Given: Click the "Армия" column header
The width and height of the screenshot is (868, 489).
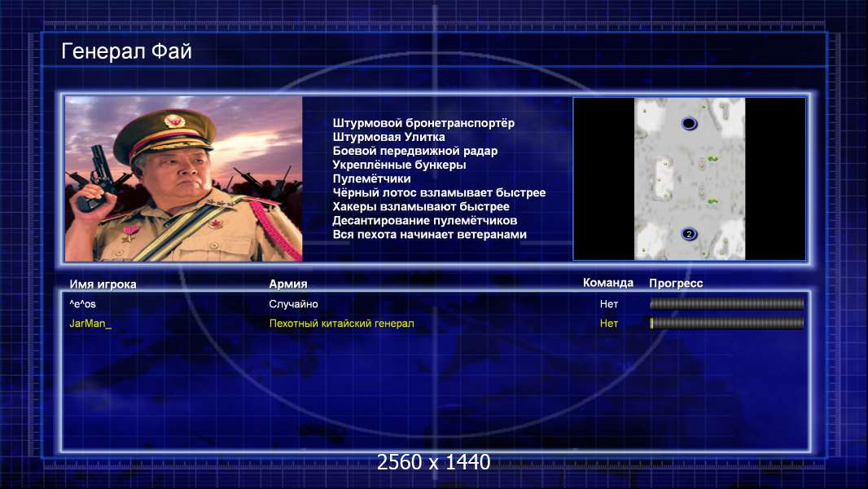Looking at the screenshot, I should tap(288, 284).
